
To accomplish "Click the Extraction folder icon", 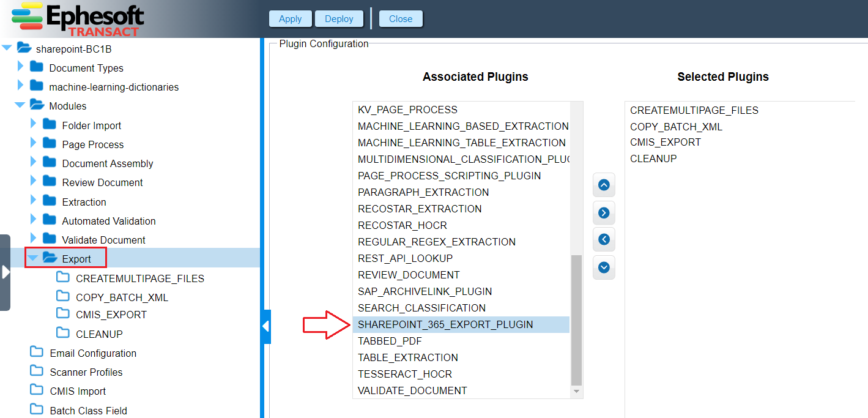I will pyautogui.click(x=50, y=201).
